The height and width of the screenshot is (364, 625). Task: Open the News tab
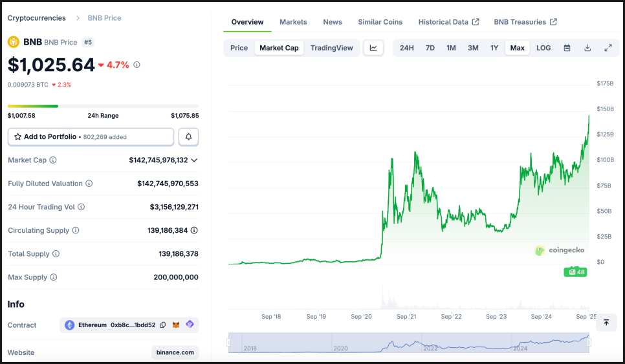(333, 22)
